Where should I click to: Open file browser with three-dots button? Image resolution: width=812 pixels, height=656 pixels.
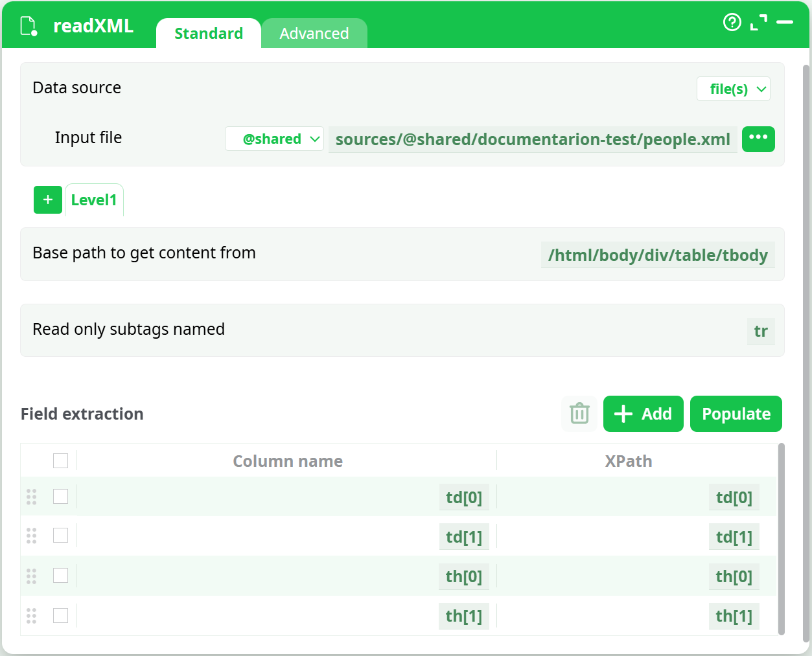pos(758,139)
